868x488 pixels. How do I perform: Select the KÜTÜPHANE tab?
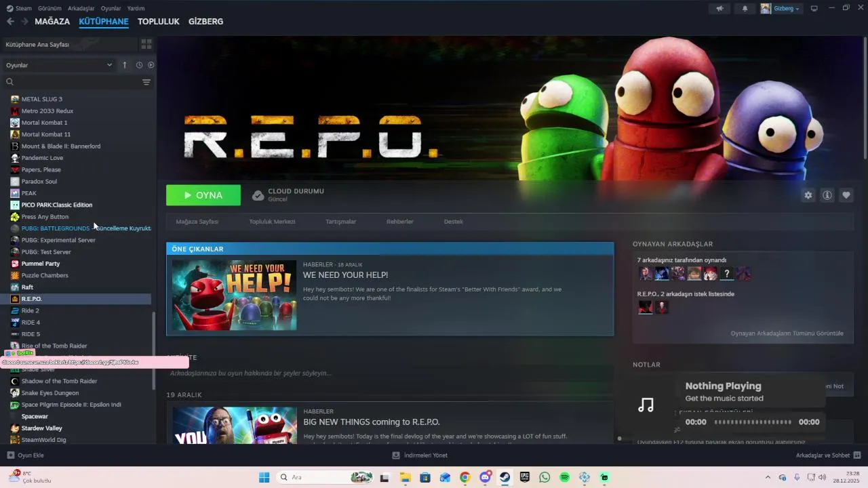click(x=104, y=22)
